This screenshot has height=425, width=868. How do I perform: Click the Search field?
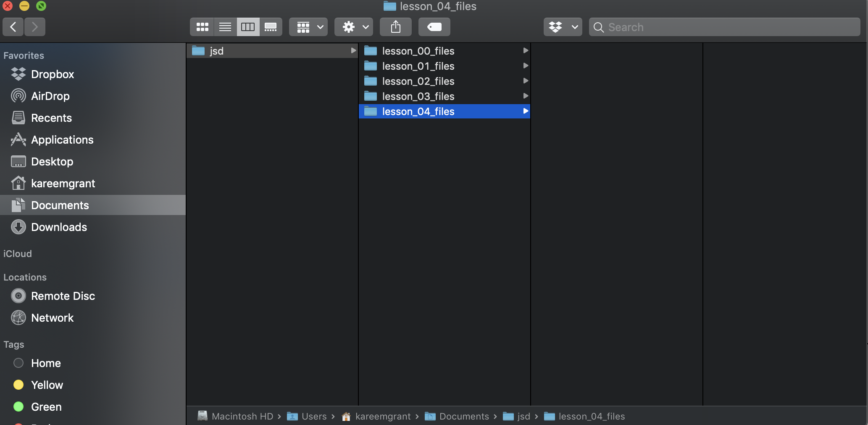tap(725, 27)
